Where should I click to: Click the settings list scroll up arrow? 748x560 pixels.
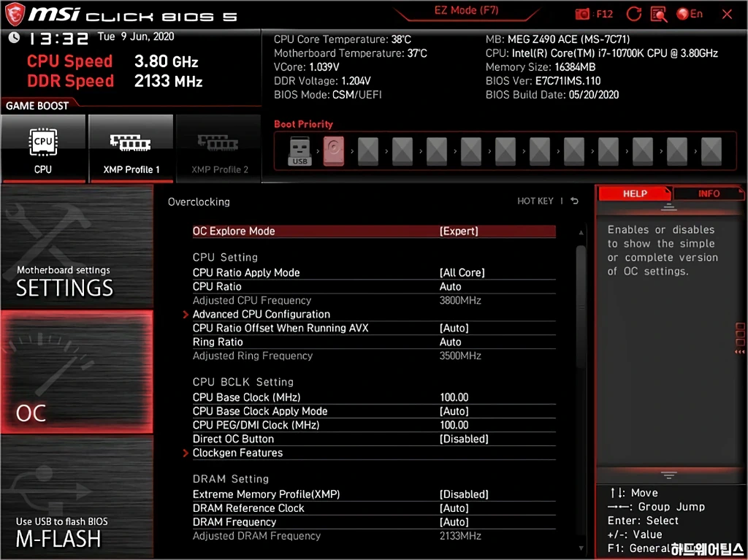[x=581, y=233]
